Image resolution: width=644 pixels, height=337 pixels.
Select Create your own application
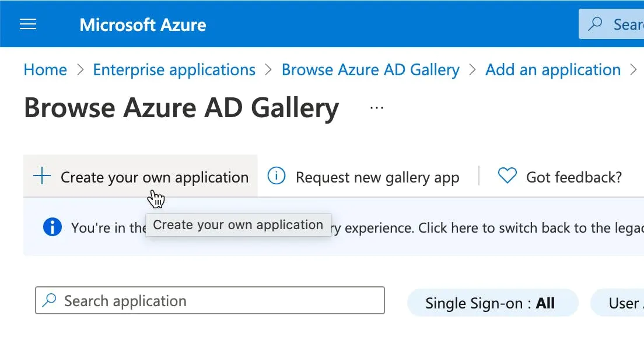tap(141, 177)
